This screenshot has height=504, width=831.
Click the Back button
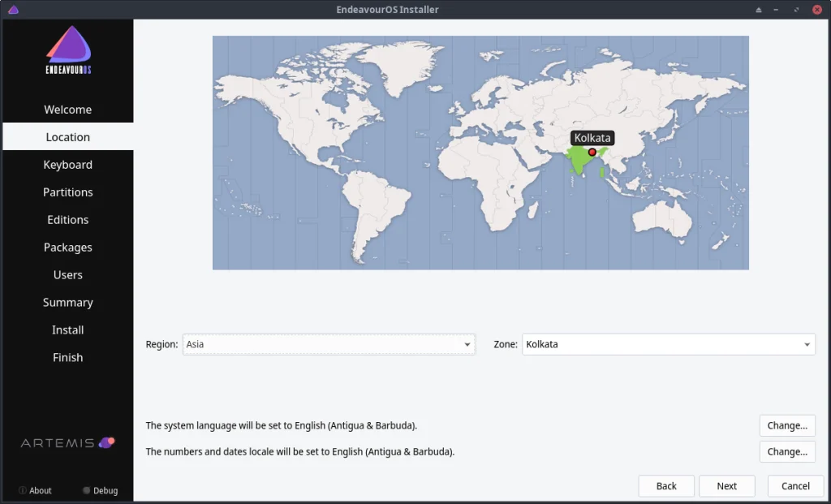point(666,486)
